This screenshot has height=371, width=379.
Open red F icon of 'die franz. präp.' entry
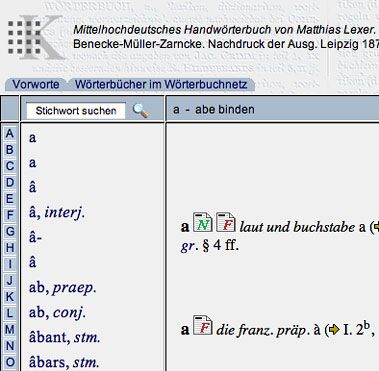tap(202, 325)
